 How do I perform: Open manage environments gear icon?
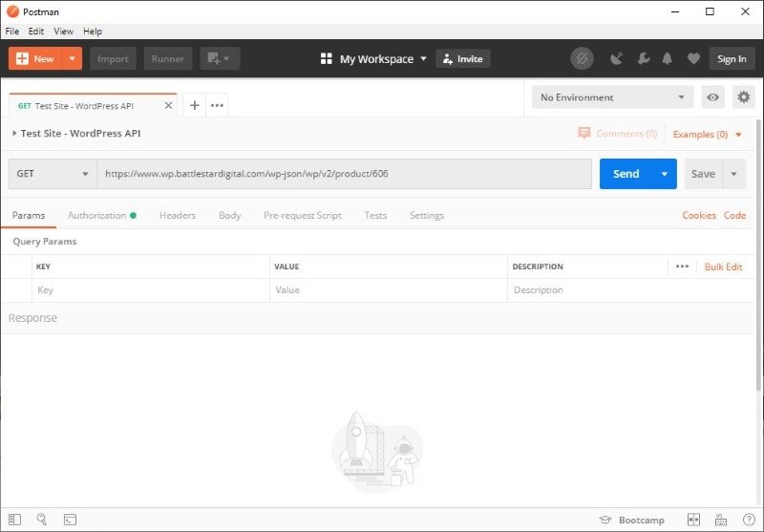point(744,97)
